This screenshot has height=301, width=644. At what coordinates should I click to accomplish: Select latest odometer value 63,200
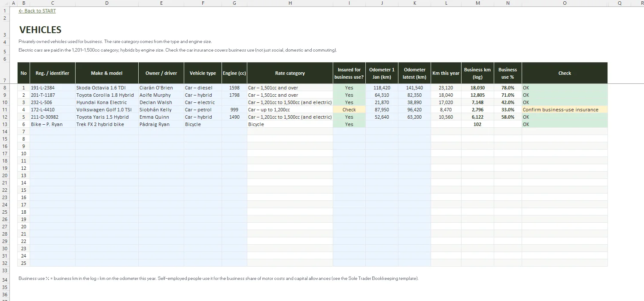[414, 117]
